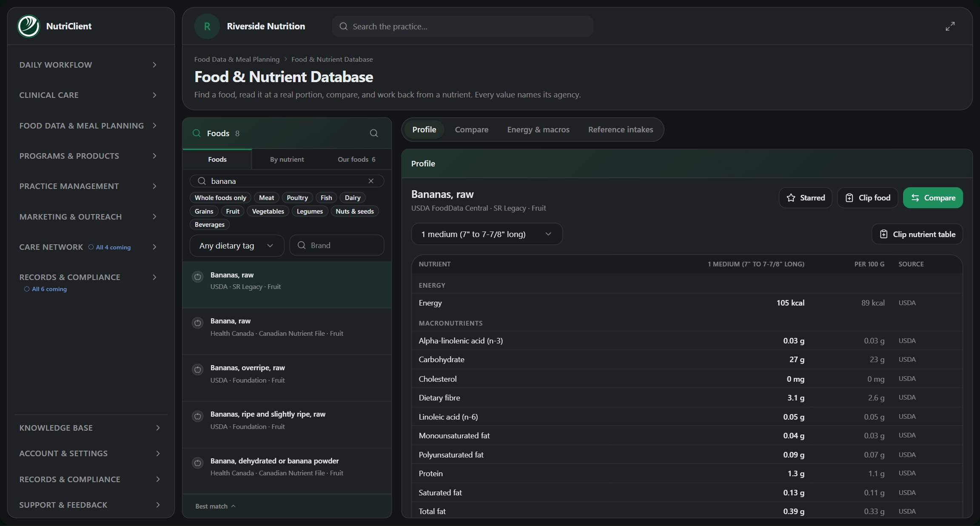Click the Brand search field
The height and width of the screenshot is (526, 980).
337,246
